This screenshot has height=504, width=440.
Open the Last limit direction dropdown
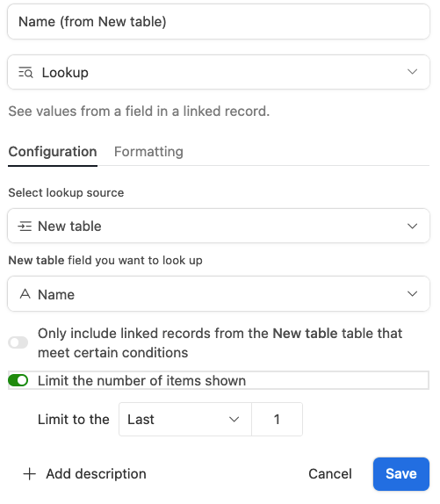[x=185, y=420]
